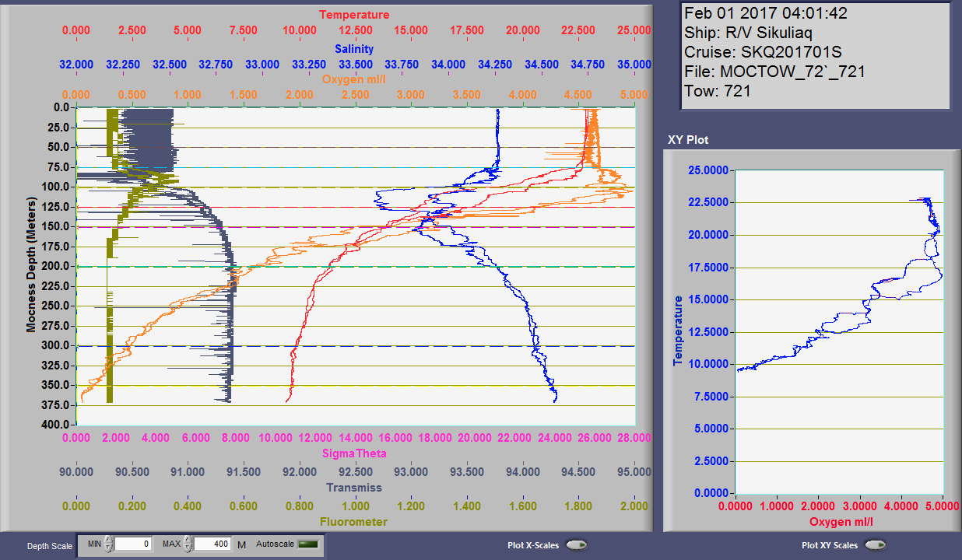Click 2.000 on the Fluorometer scale

634,506
